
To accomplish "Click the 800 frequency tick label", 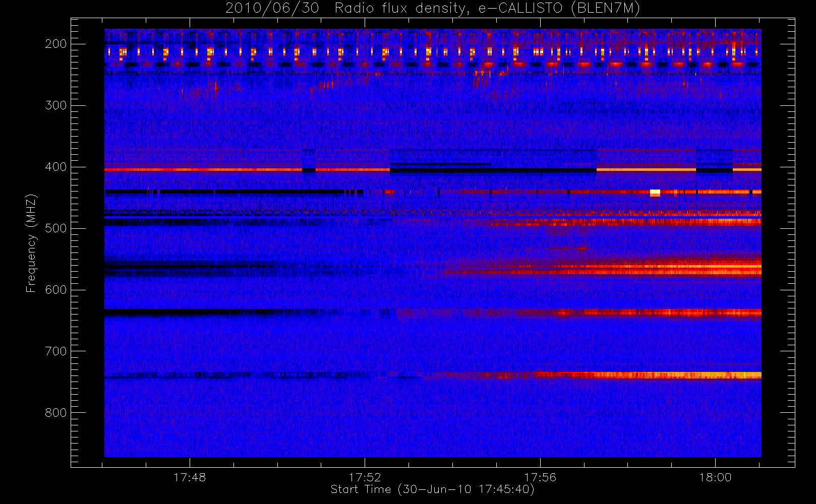I will (55, 413).
